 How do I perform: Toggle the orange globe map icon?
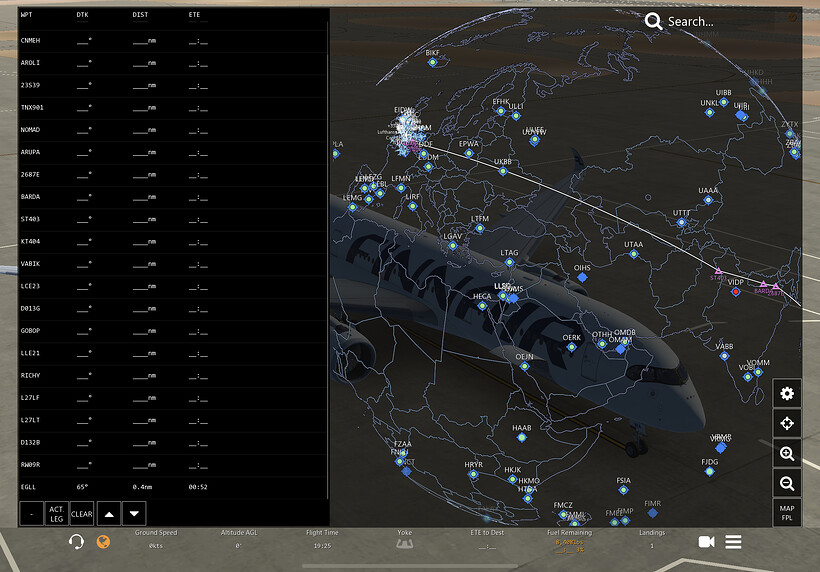pyautogui.click(x=103, y=542)
